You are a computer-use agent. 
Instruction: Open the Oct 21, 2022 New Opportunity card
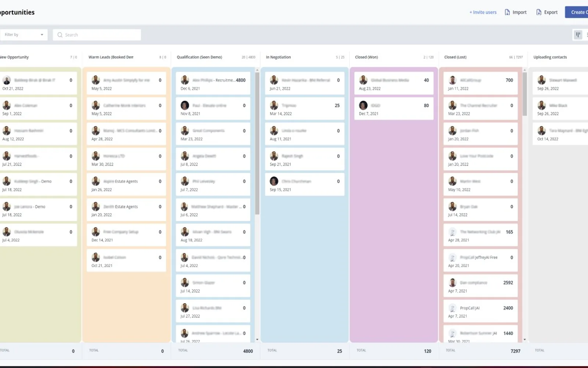[38, 84]
